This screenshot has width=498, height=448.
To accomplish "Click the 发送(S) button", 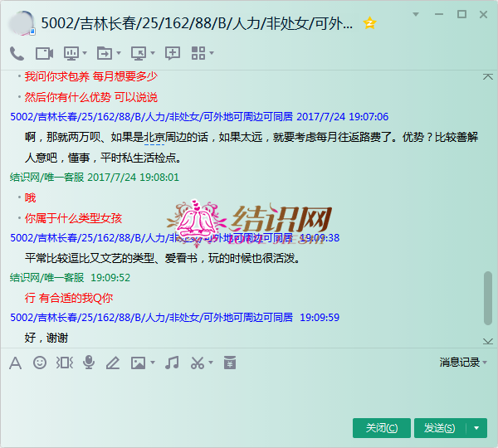I will pyautogui.click(x=440, y=428).
